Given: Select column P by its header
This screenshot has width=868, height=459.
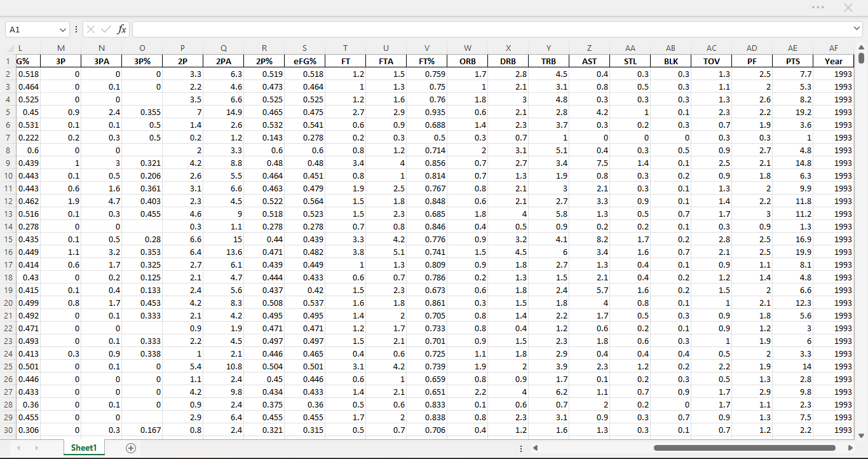Looking at the screenshot, I should tap(183, 48).
